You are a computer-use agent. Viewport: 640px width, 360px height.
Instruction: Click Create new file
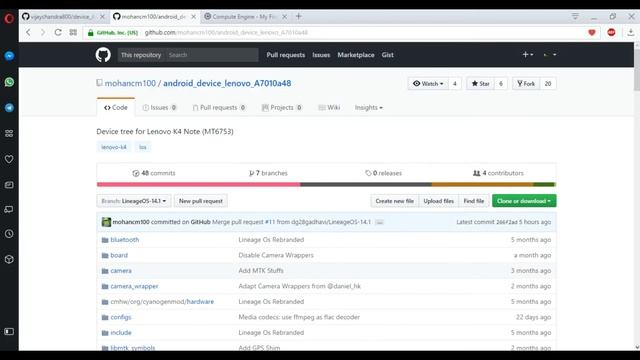click(x=394, y=201)
